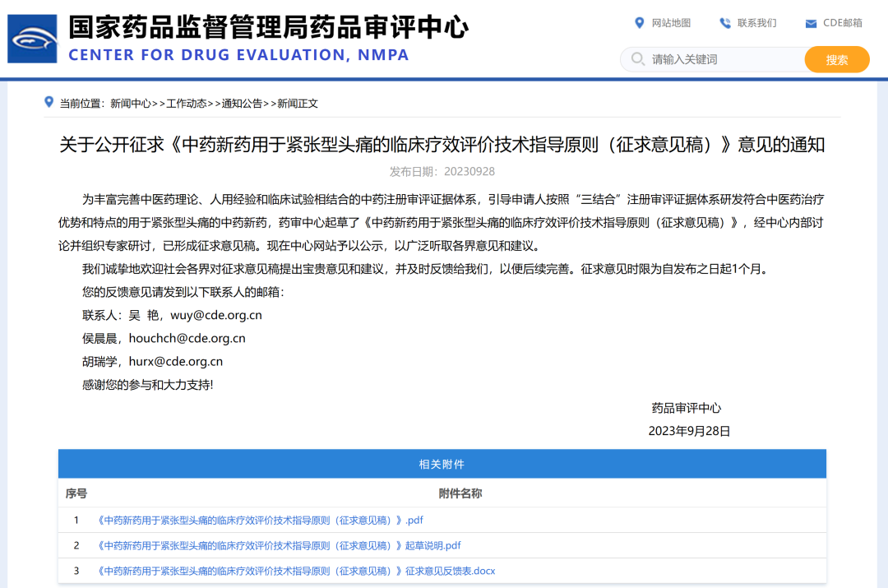Go to 通知公告 in breadcrumb
Image resolution: width=888 pixels, height=588 pixels.
(242, 104)
